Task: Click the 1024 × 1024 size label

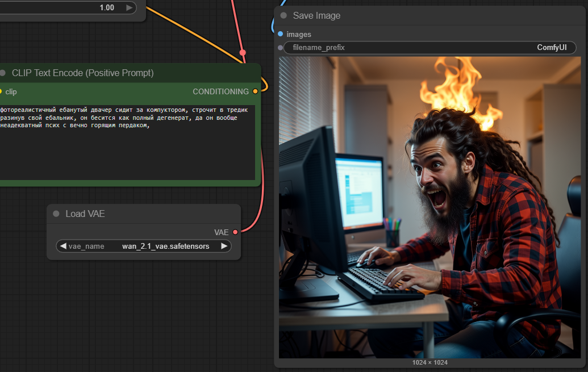Action: point(429,362)
